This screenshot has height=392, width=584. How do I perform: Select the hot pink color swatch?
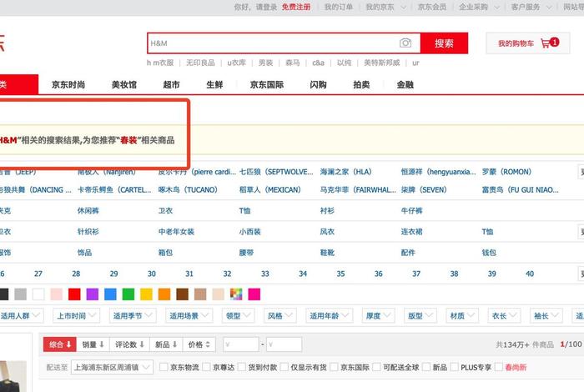point(254,294)
